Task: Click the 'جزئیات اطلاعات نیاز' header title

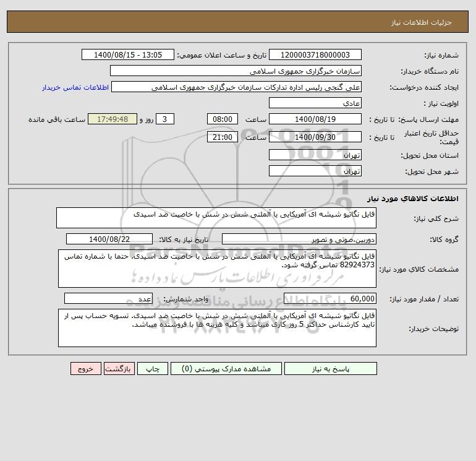Action: coord(422,22)
